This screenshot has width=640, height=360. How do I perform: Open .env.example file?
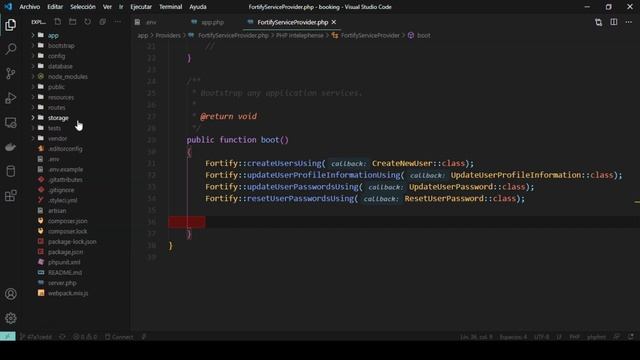pyautogui.click(x=65, y=169)
